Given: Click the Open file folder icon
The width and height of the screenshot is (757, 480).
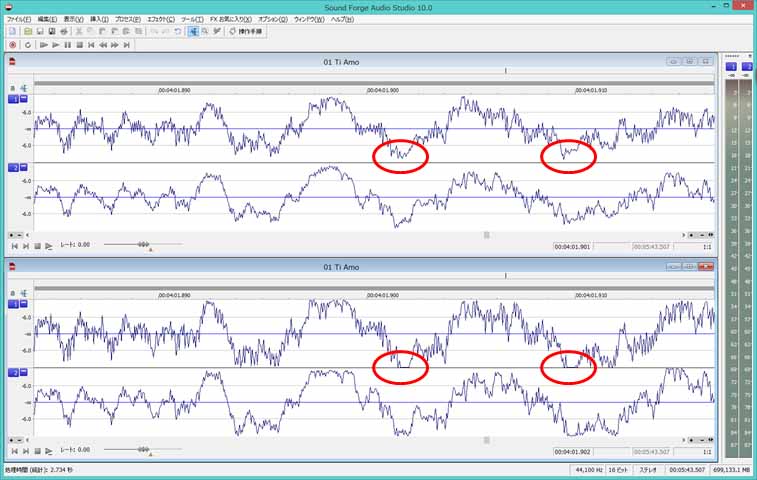Looking at the screenshot, I should (28, 31).
